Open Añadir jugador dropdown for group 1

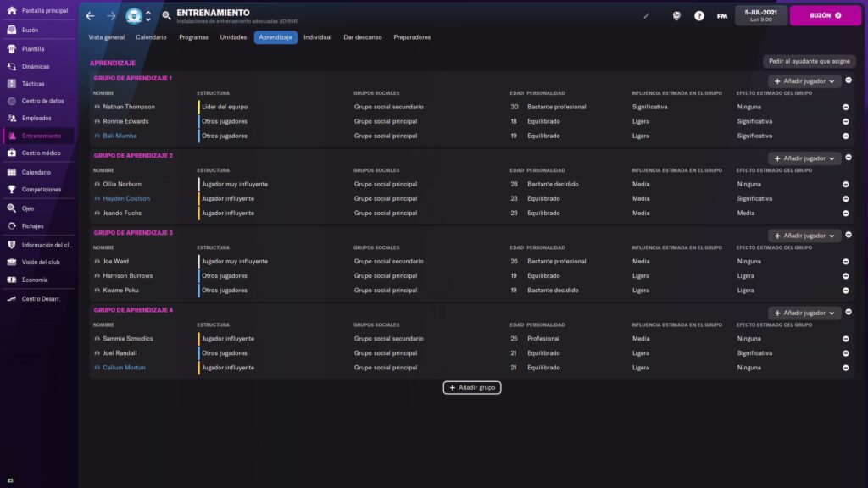(x=804, y=80)
